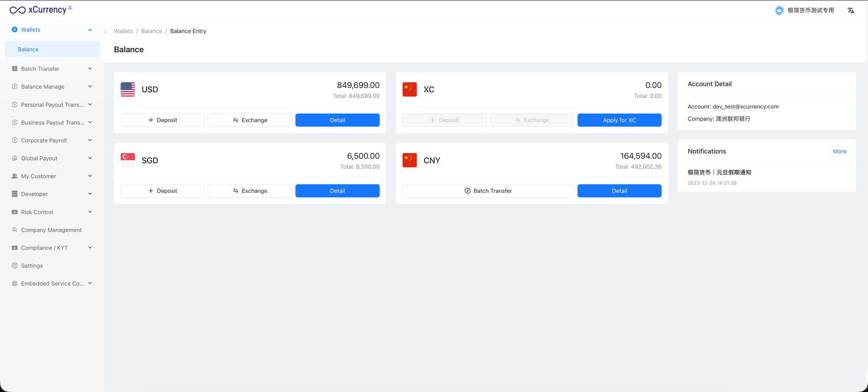Open the My Customer menu item
The image size is (868, 392).
[x=52, y=176]
